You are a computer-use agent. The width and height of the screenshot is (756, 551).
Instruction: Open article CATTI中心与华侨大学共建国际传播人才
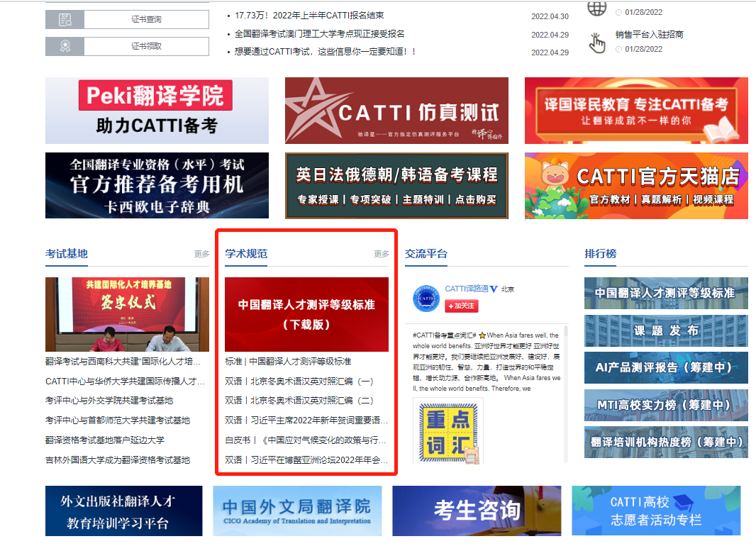(x=125, y=382)
